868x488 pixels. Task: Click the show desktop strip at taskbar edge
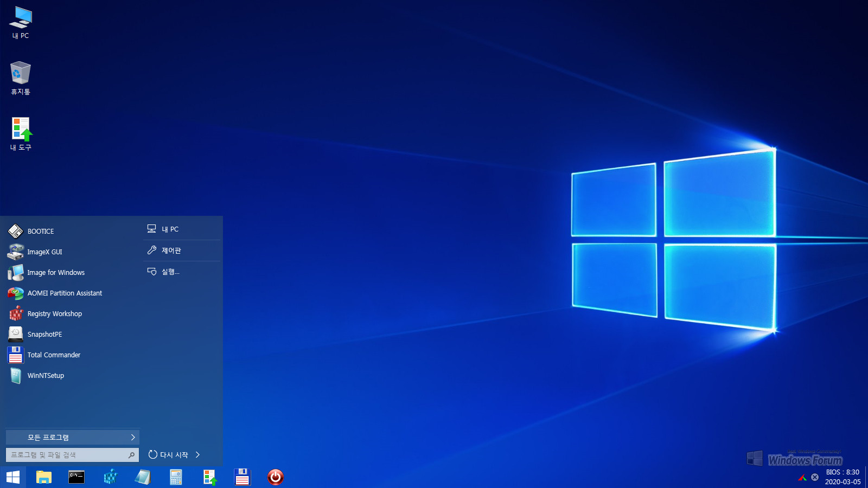(866, 477)
